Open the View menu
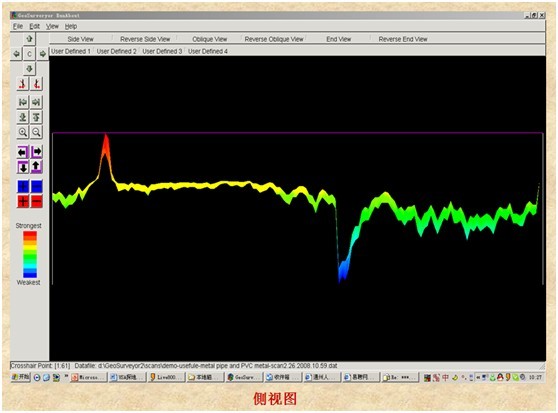This screenshot has width=558, height=413. coord(52,26)
